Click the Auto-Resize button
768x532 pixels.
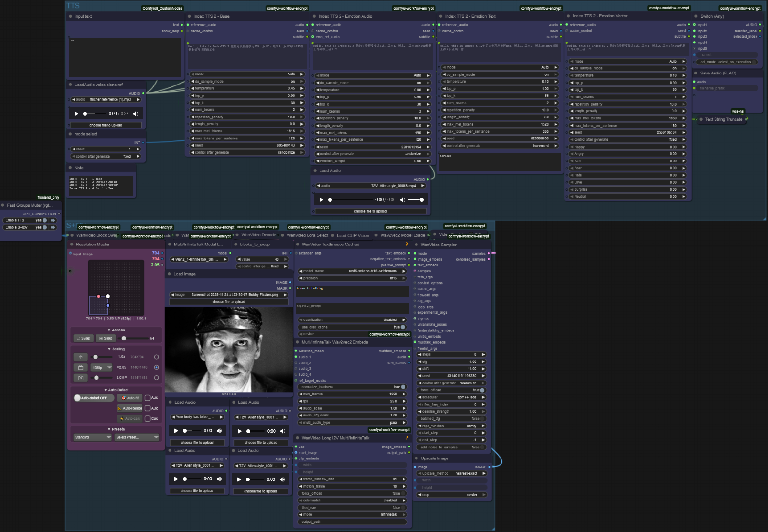pos(130,408)
